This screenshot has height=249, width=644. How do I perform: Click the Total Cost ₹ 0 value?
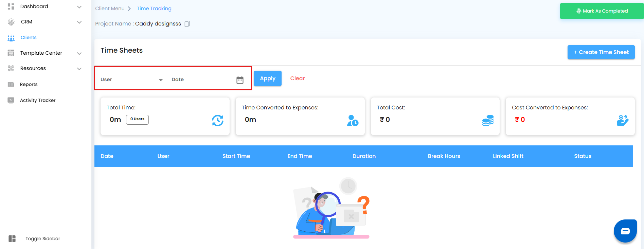tap(385, 120)
